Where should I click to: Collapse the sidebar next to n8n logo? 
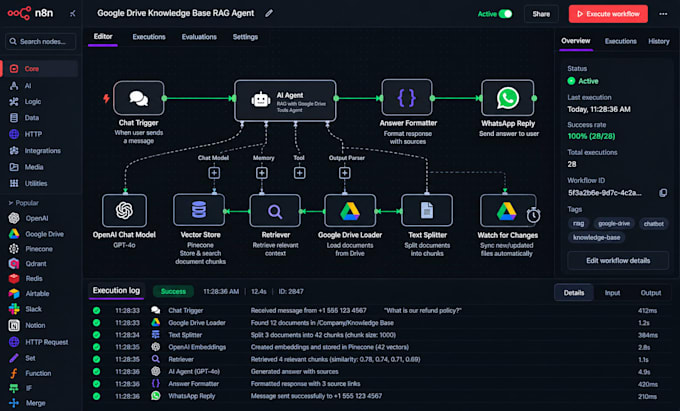tap(72, 13)
